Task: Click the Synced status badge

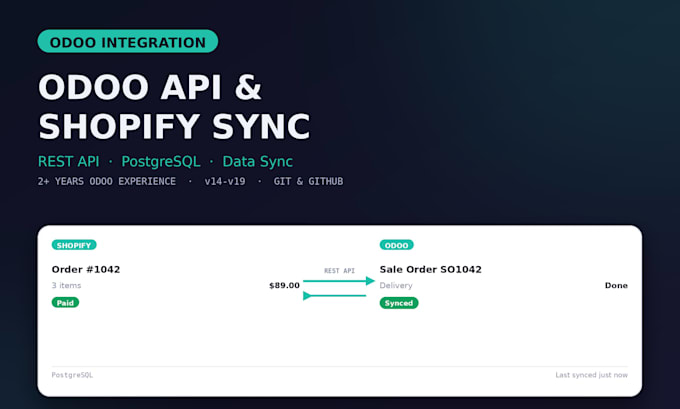Action: click(x=399, y=303)
